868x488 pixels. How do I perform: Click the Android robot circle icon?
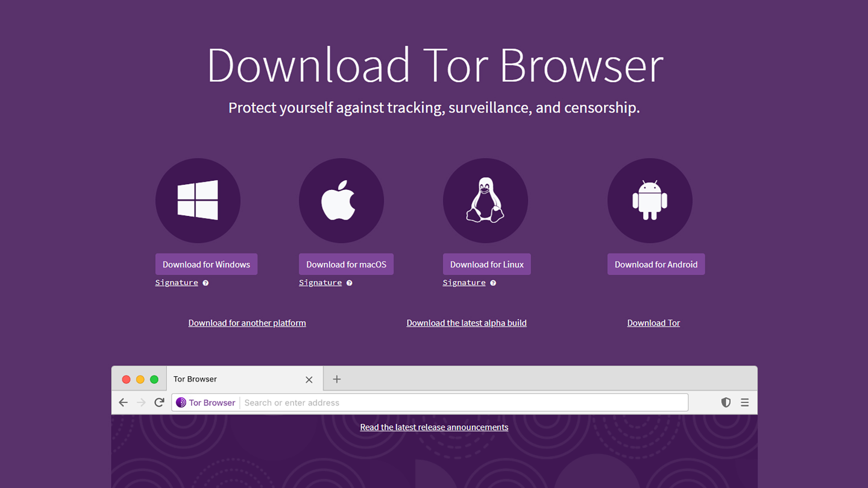point(650,200)
